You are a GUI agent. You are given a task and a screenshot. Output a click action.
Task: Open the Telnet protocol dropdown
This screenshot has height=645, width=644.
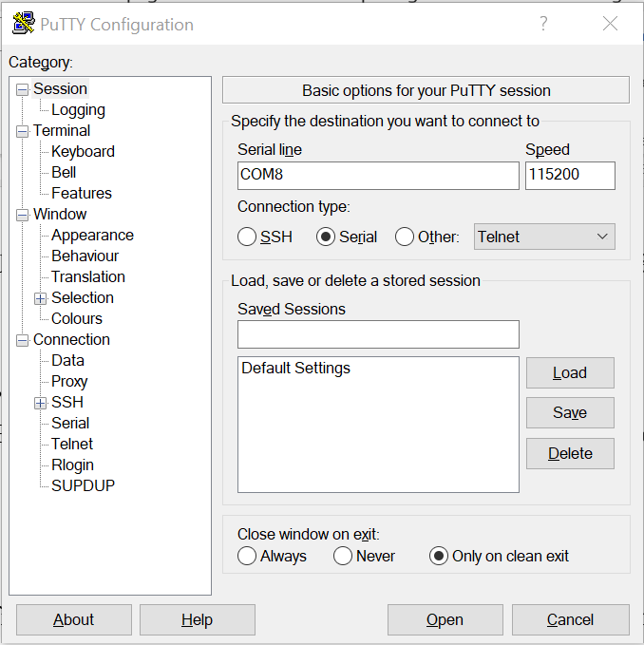544,237
